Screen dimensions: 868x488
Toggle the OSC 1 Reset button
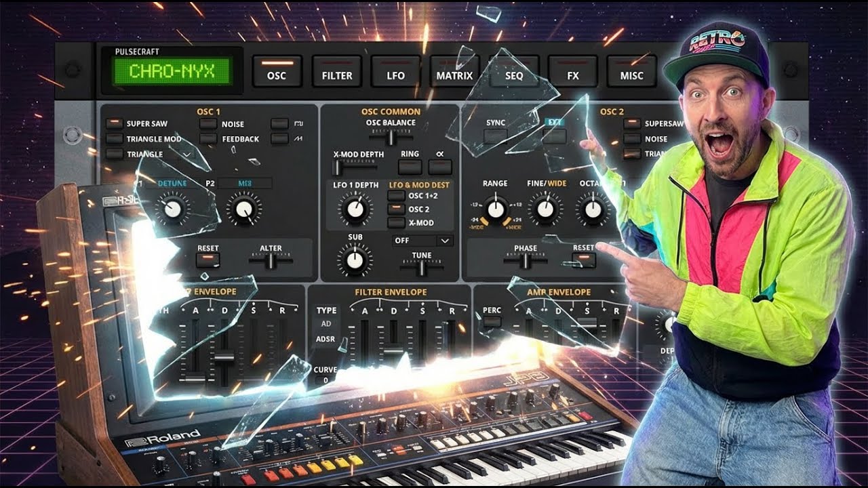point(208,260)
